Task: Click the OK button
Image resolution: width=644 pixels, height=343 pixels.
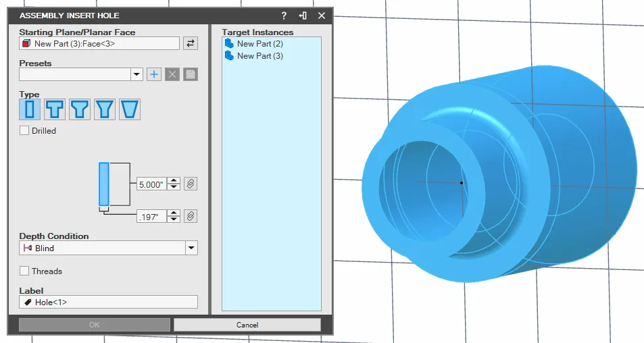Action: tap(95, 325)
